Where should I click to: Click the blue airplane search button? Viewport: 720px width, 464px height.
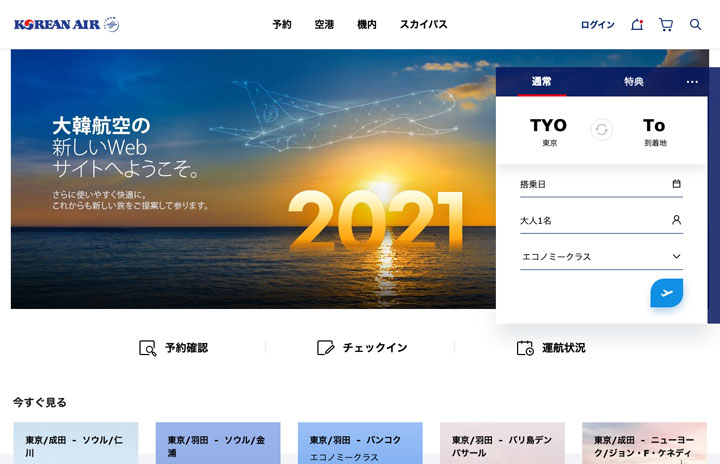pos(667,293)
